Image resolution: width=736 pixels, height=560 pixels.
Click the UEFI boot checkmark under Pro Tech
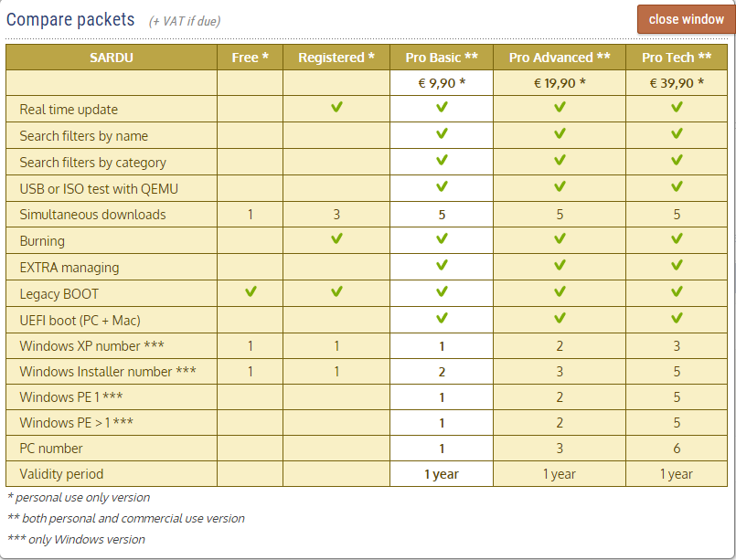pyautogui.click(x=677, y=318)
